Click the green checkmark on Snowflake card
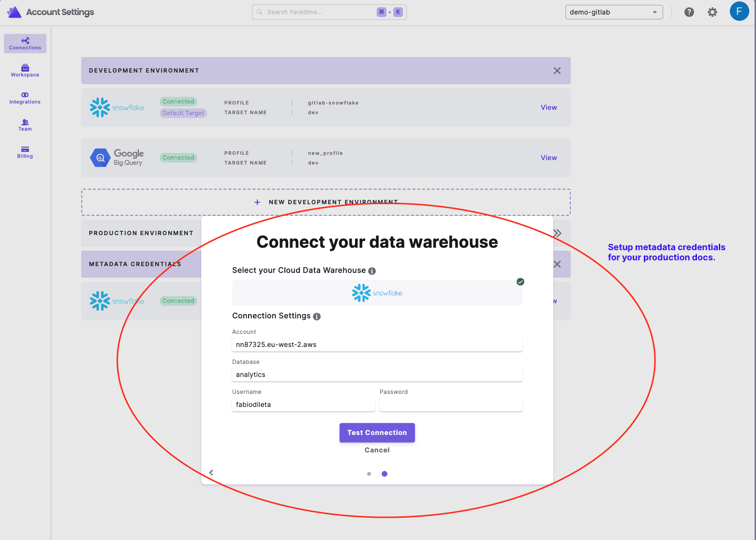 click(x=520, y=282)
